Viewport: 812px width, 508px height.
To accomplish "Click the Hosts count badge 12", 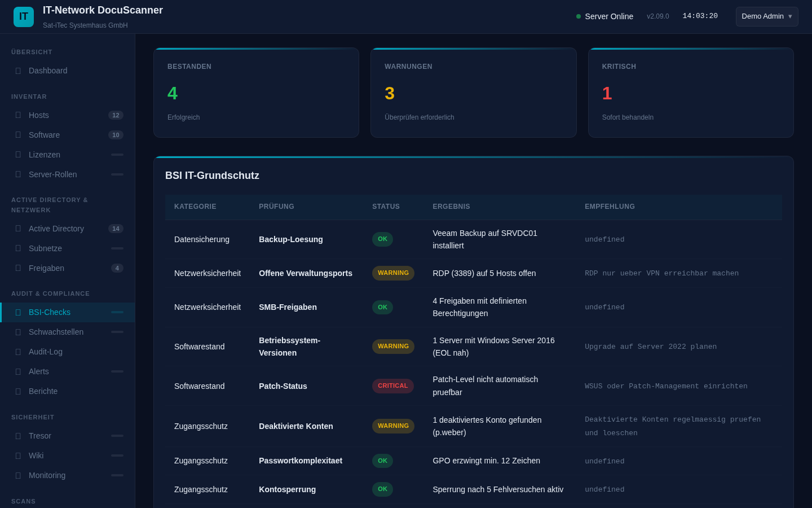I will [116, 115].
